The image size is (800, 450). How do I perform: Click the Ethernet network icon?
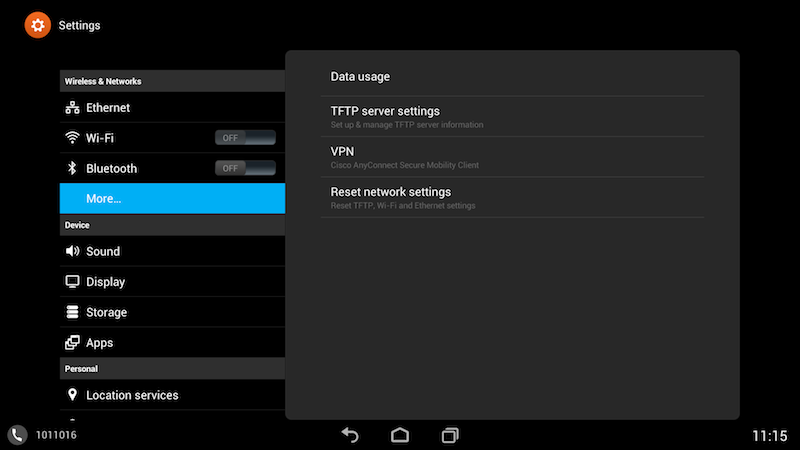(72, 108)
